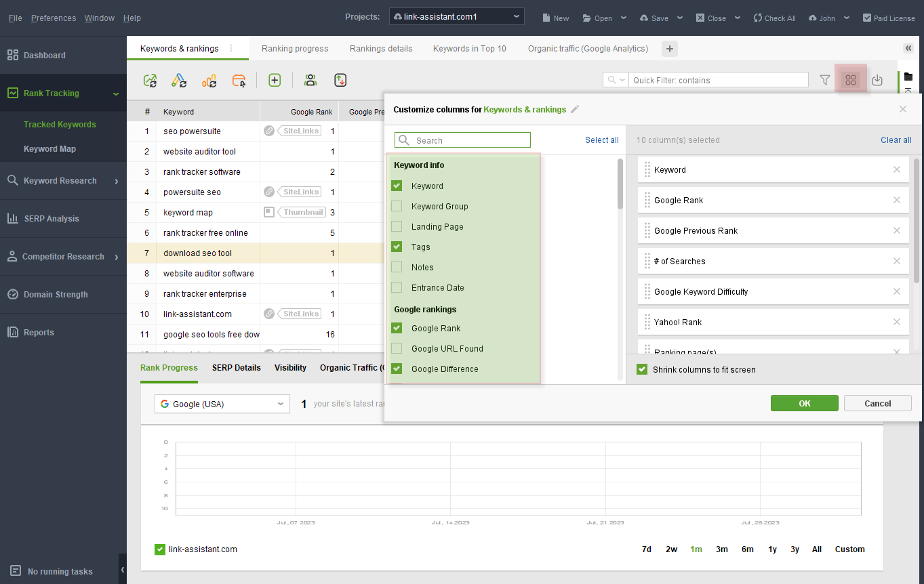Toggle link-assistant.com chart legend checkbox
The image size is (924, 584).
tap(160, 549)
